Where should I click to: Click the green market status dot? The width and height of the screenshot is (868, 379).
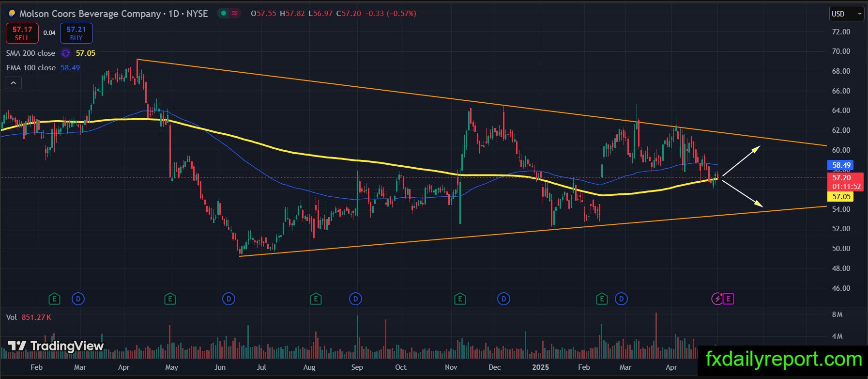223,14
